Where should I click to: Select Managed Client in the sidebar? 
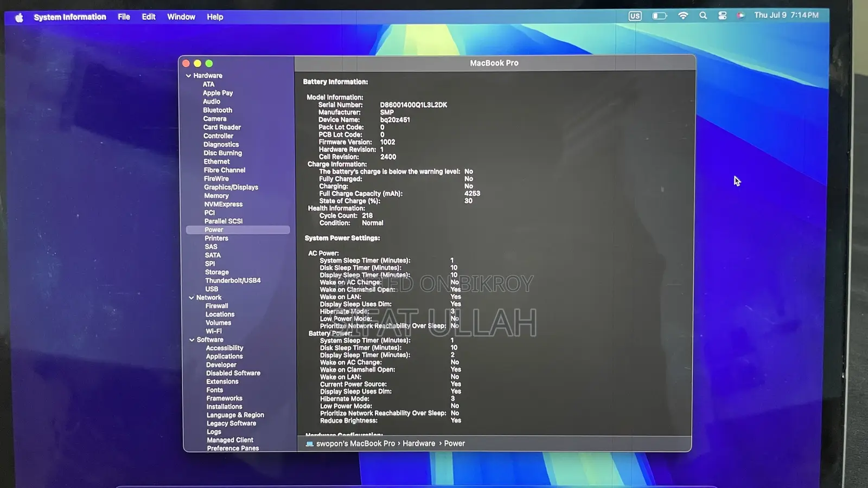click(x=229, y=440)
